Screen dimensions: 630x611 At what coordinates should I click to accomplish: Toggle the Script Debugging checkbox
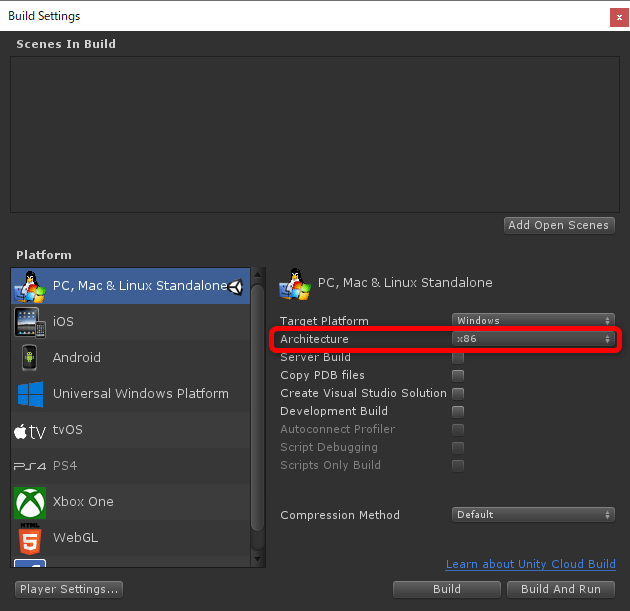pos(458,448)
